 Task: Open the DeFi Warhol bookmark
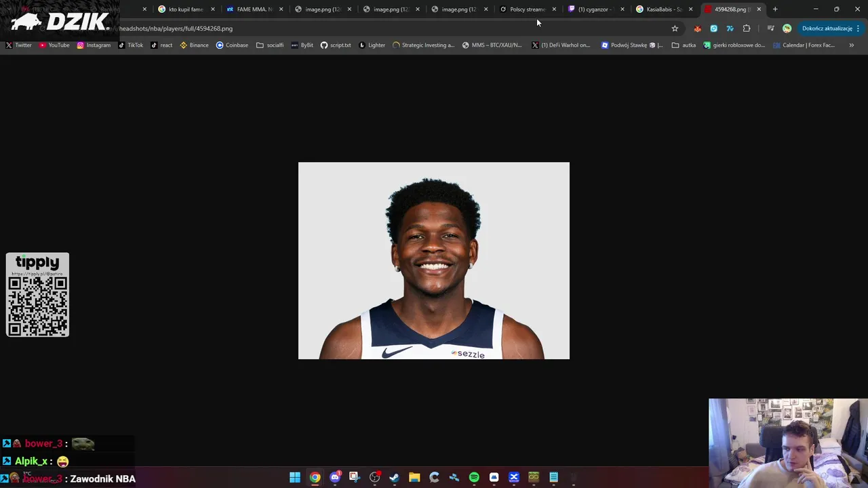tap(561, 45)
